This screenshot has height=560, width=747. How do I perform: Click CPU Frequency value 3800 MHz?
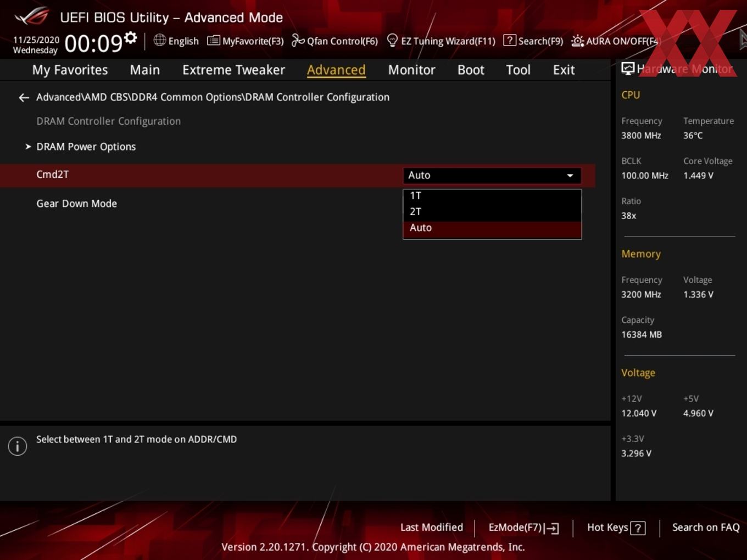641,136
